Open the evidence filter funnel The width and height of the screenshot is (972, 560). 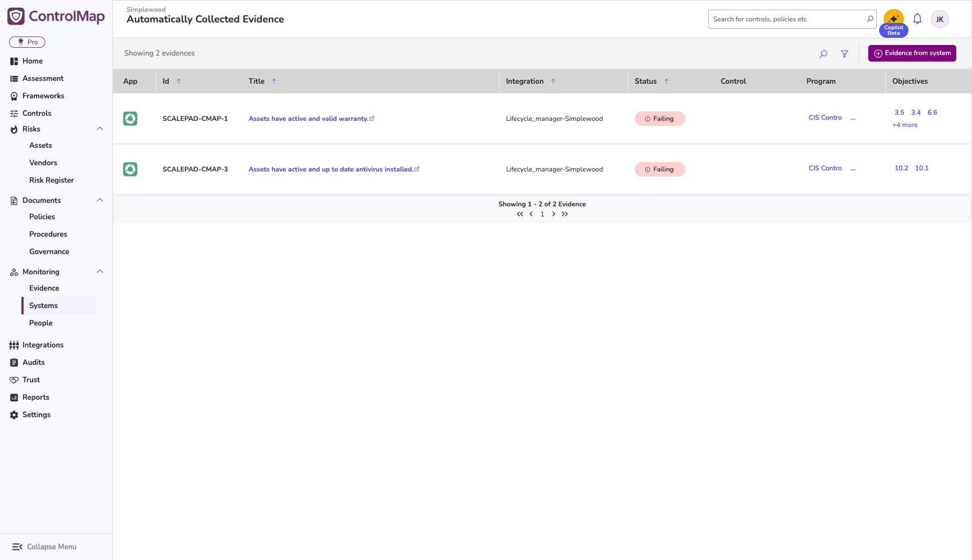(844, 54)
